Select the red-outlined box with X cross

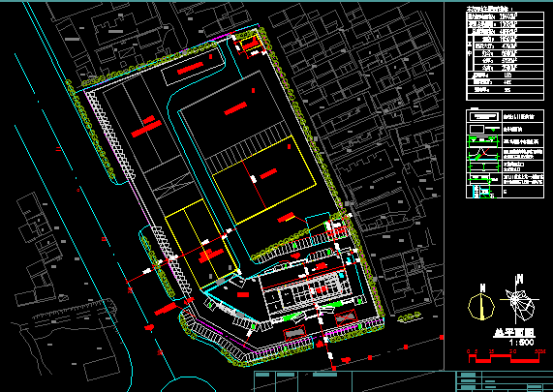(x=346, y=317)
